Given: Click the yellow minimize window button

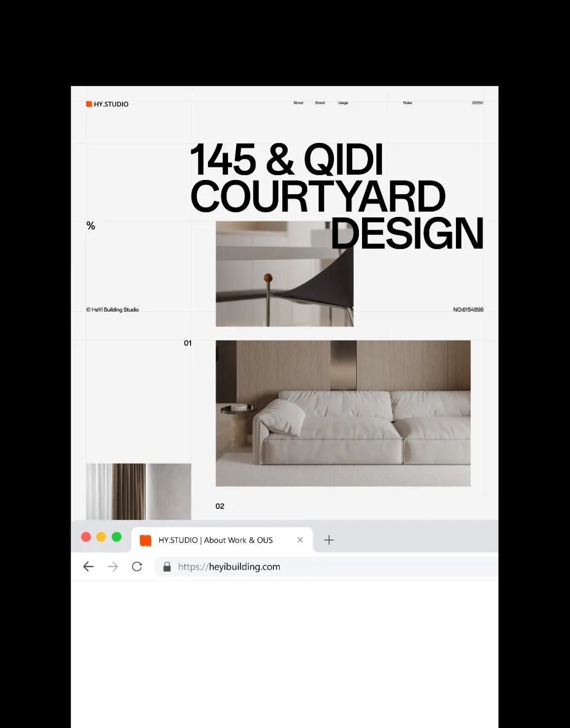Looking at the screenshot, I should point(101,537).
